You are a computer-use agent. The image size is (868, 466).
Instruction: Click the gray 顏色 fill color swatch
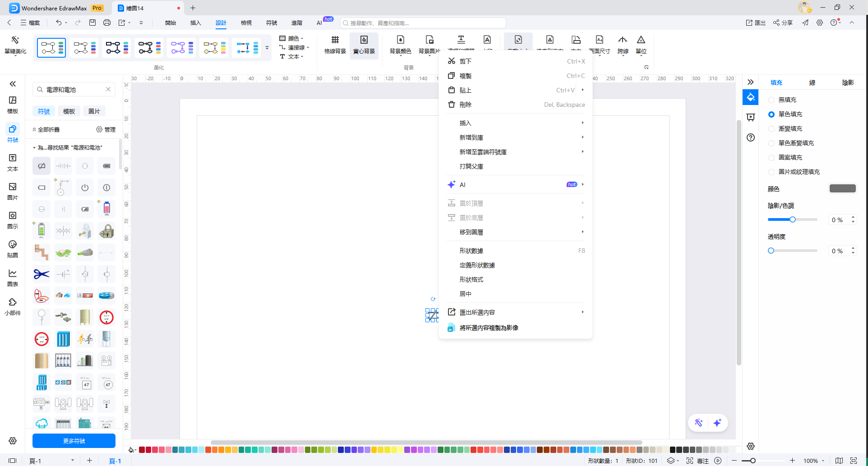(x=842, y=189)
